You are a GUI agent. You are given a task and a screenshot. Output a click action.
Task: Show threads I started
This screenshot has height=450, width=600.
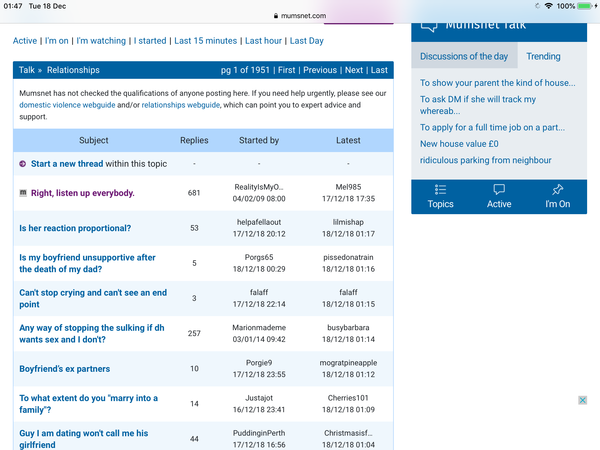pyautogui.click(x=150, y=41)
